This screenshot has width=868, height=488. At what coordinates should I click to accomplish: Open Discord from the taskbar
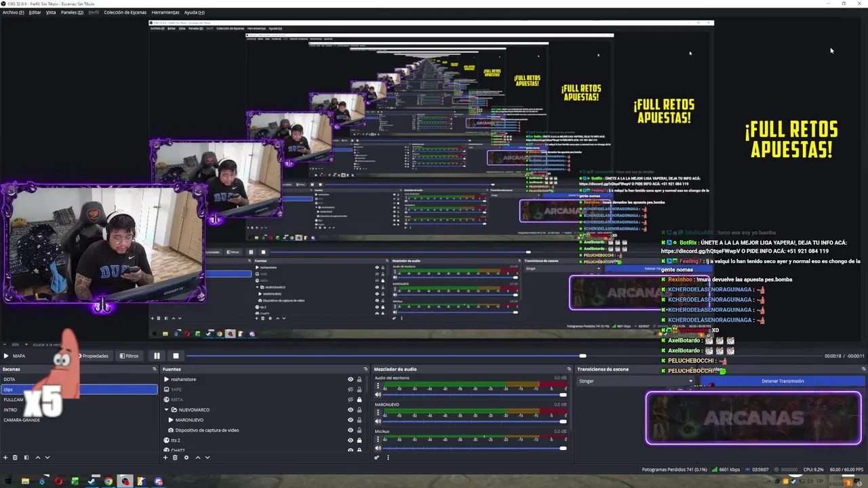click(159, 482)
